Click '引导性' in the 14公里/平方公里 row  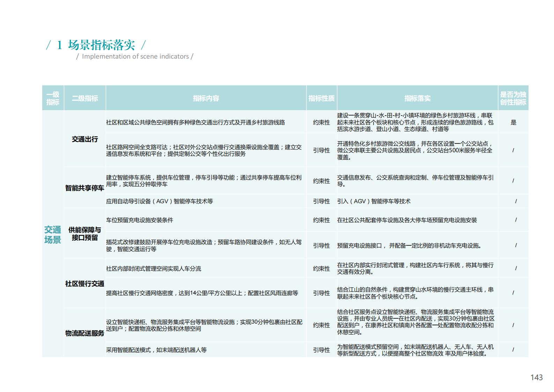[322, 293]
